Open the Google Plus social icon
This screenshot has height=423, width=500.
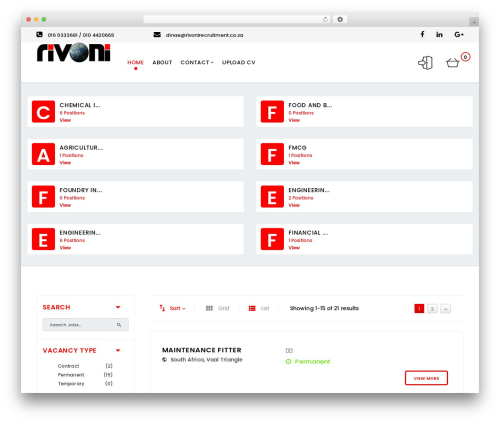point(459,34)
